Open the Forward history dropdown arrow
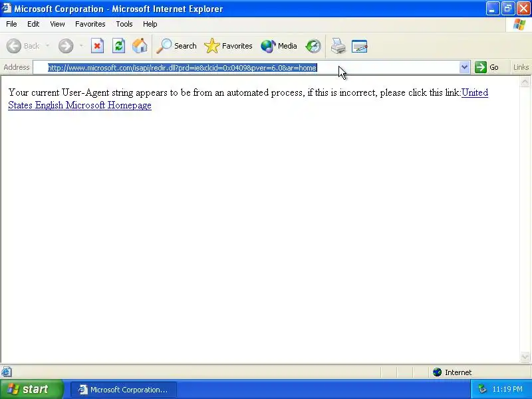 point(80,46)
